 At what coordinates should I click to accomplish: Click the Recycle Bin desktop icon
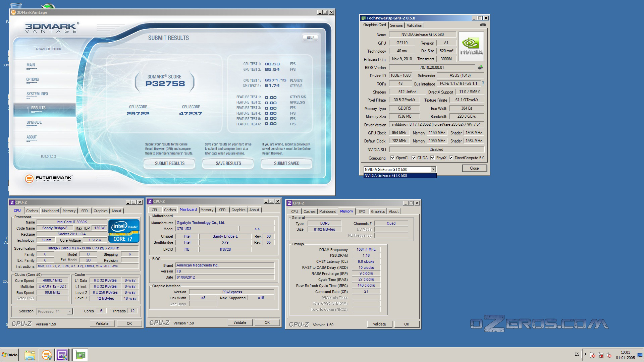(x=16, y=5)
